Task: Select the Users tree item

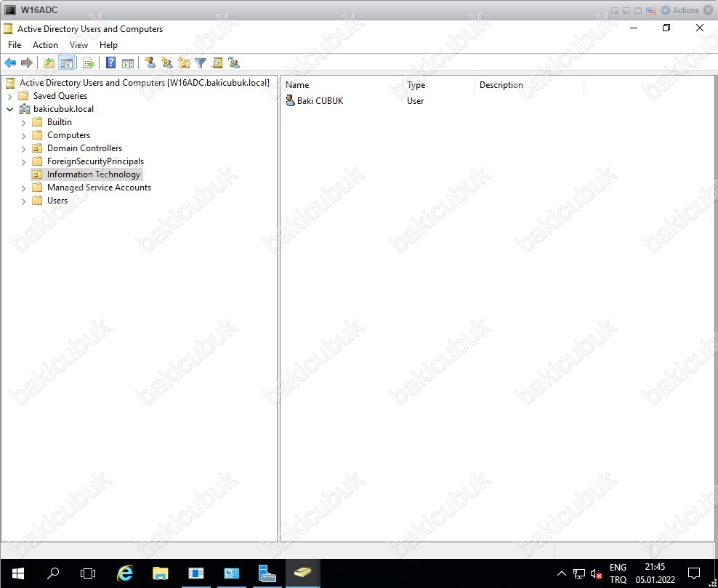Action: click(x=57, y=201)
